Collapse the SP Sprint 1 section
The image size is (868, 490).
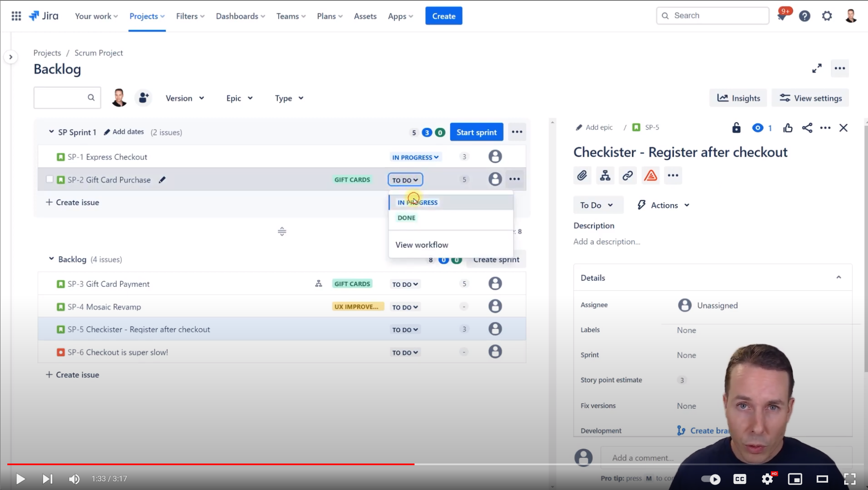(51, 132)
